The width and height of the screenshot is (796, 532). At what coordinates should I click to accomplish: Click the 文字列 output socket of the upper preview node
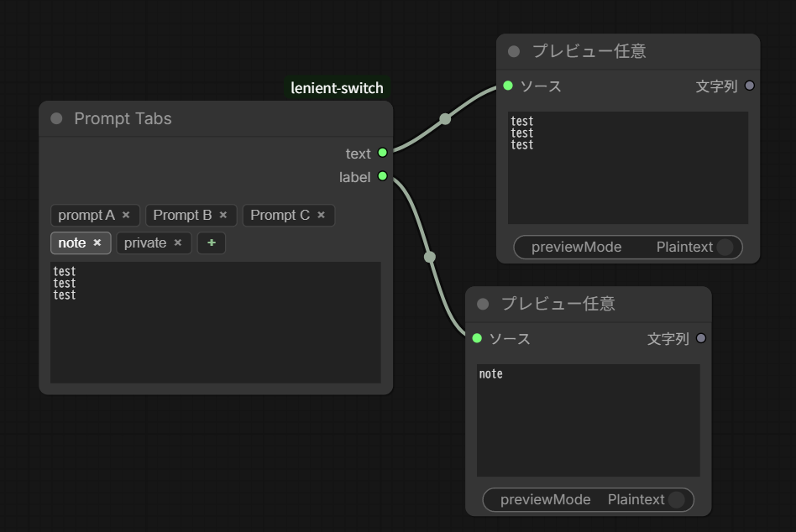749,86
